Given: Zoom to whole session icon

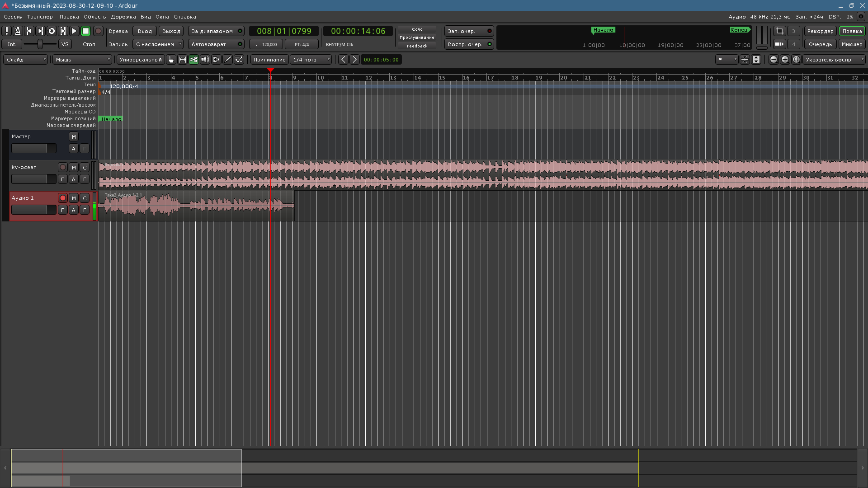Looking at the screenshot, I should 796,60.
